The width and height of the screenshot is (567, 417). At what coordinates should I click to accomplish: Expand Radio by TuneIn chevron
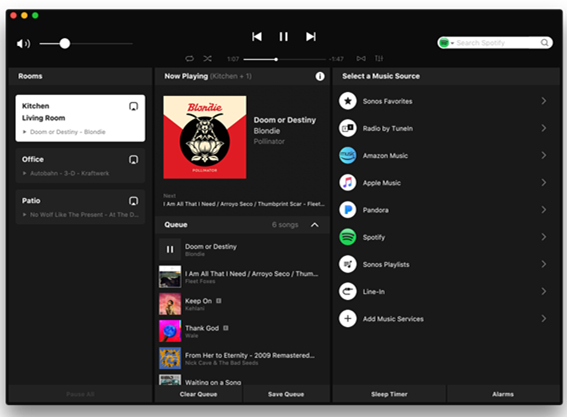(544, 128)
